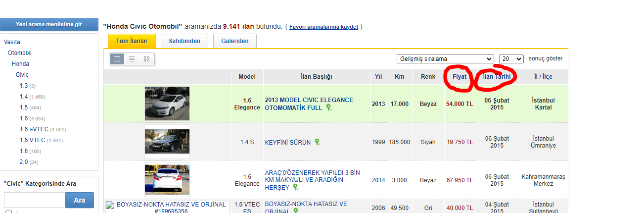The height and width of the screenshot is (213, 644).
Task: Click the 1.4 S model cell
Action: (247, 142)
